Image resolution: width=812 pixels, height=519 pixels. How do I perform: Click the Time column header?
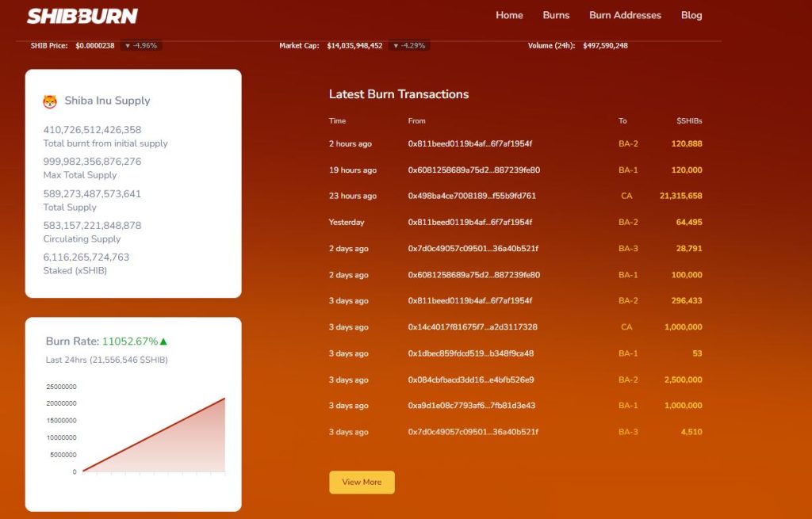(337, 121)
